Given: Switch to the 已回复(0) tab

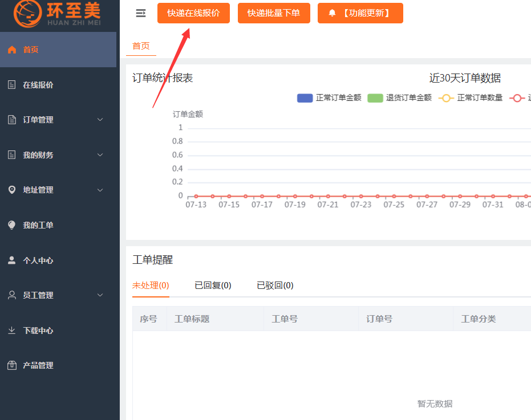Looking at the screenshot, I should pos(213,286).
